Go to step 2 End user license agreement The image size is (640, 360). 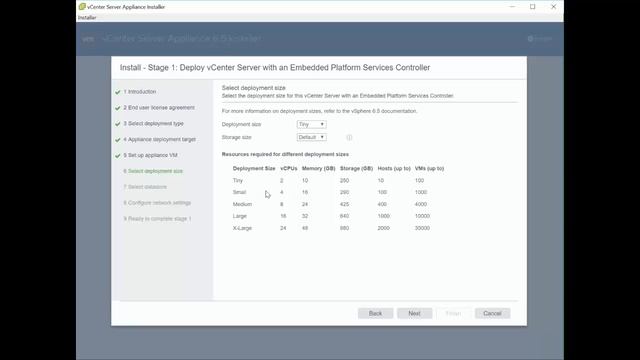click(x=159, y=108)
